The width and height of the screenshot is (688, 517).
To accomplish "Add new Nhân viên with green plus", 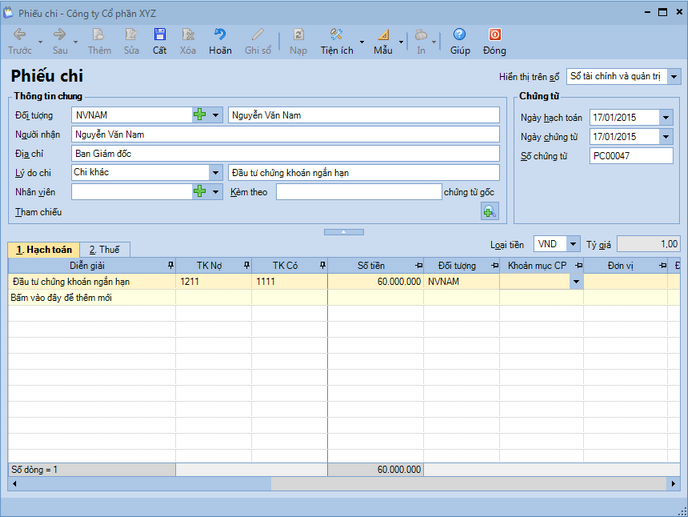I will (200, 191).
